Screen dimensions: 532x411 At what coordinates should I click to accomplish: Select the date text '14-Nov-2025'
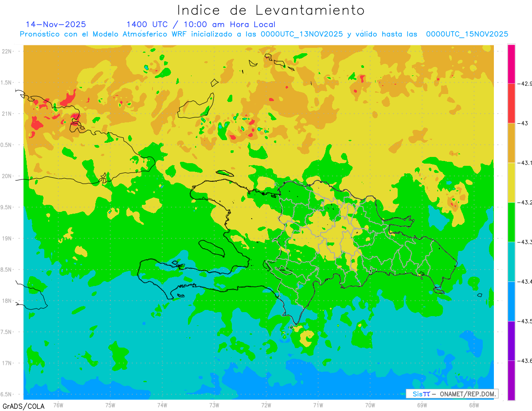pyautogui.click(x=56, y=24)
